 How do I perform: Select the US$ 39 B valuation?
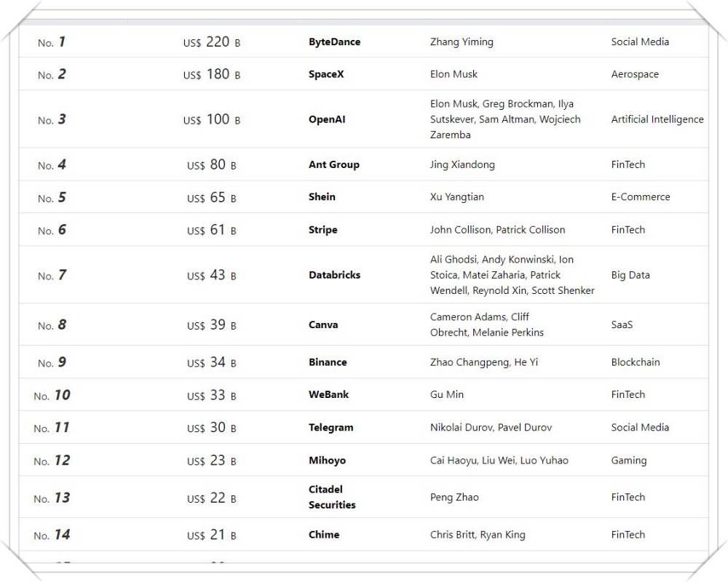pyautogui.click(x=212, y=324)
